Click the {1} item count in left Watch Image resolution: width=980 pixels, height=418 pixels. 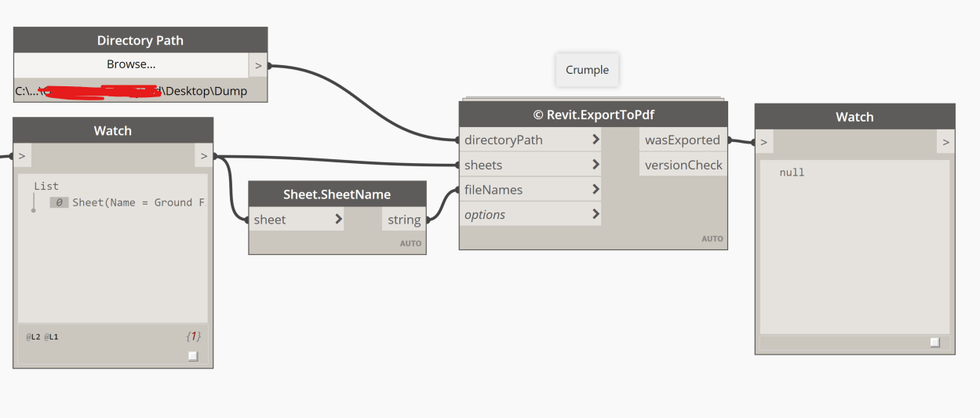(x=194, y=336)
